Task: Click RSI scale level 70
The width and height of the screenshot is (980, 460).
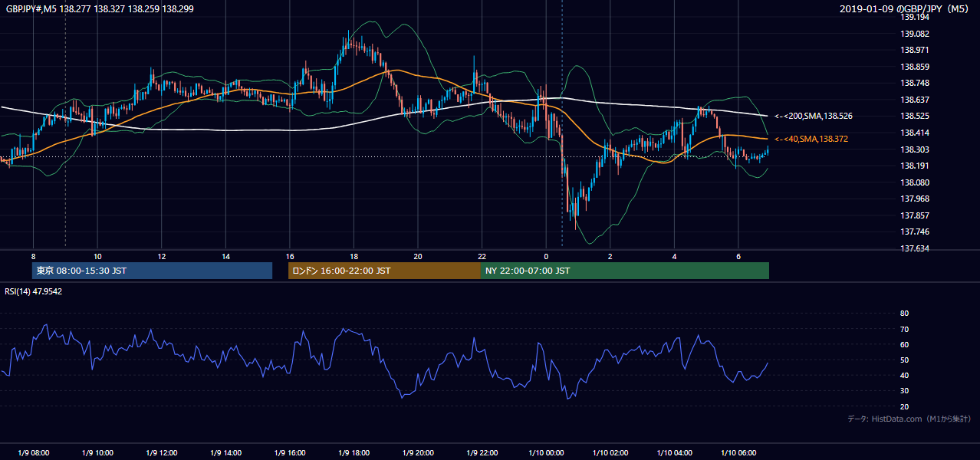Action: click(x=904, y=329)
